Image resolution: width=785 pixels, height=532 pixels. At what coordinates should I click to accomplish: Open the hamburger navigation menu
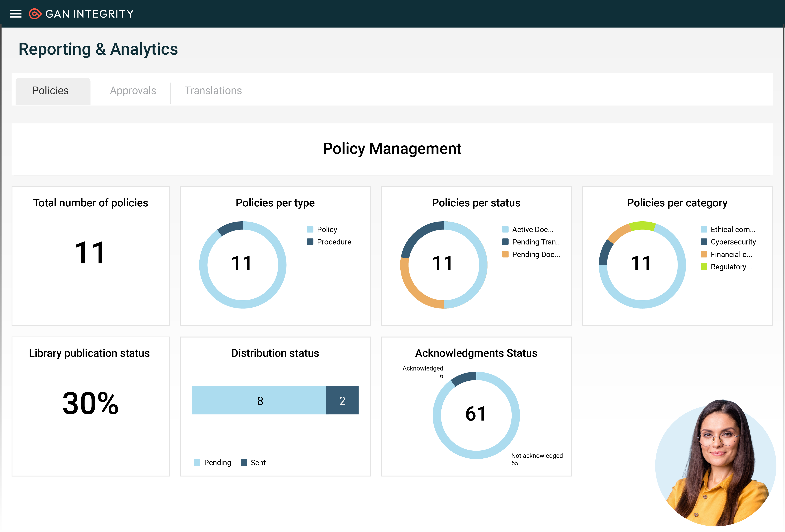tap(16, 14)
